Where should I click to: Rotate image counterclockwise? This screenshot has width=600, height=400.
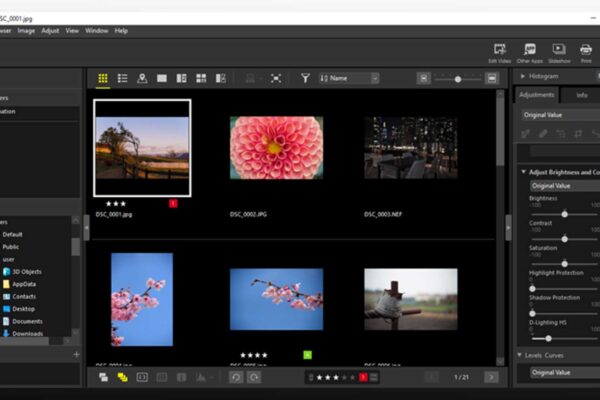coord(236,377)
